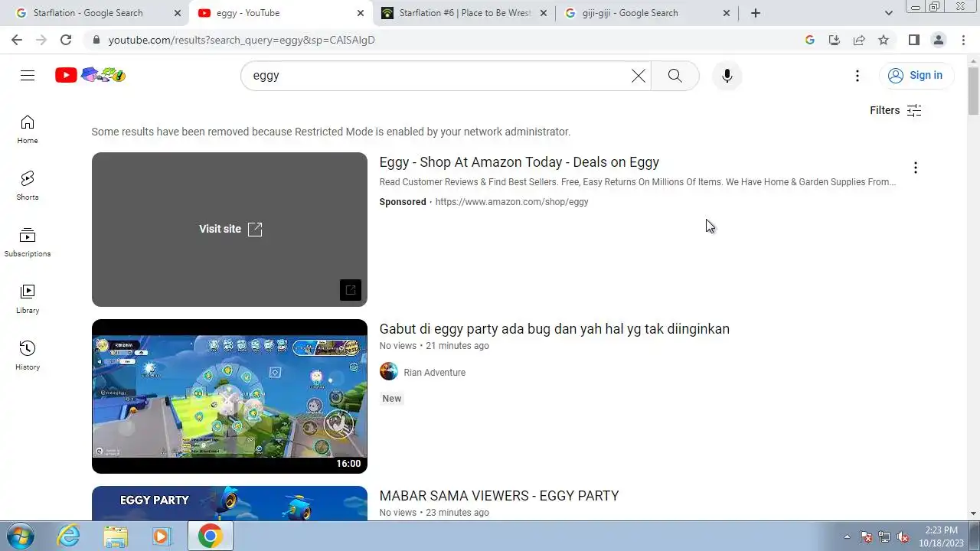
Task: Open Windows Start button
Action: coord(21,536)
